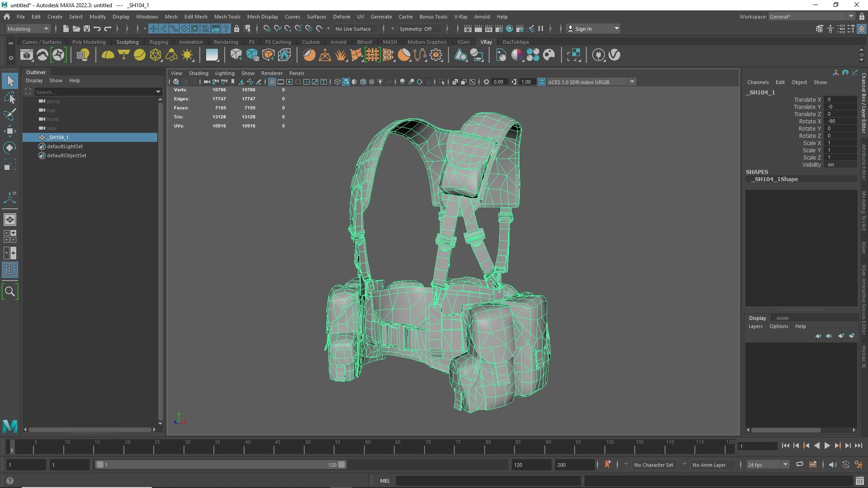868x488 pixels.
Task: Switch to the Poly Modeling shelf tab
Action: coord(89,42)
